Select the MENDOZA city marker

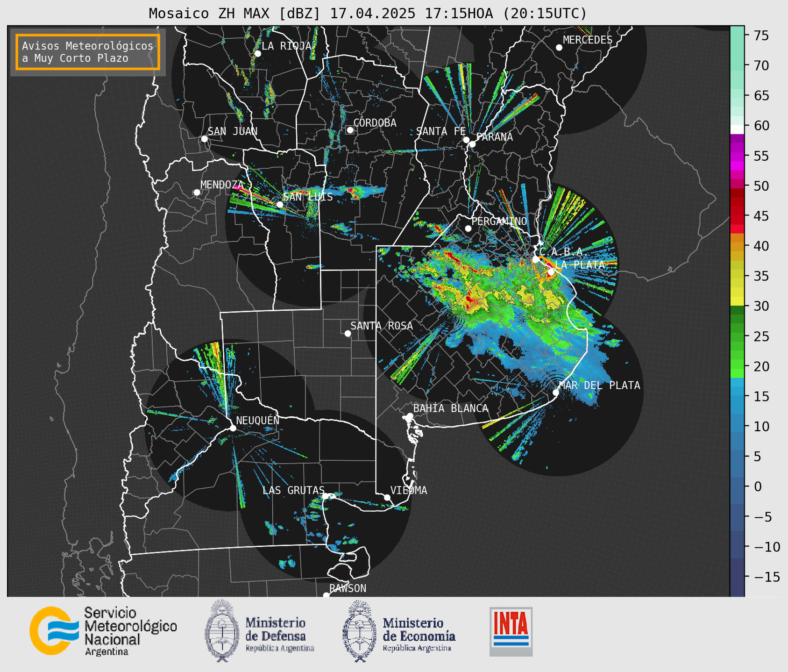197,193
